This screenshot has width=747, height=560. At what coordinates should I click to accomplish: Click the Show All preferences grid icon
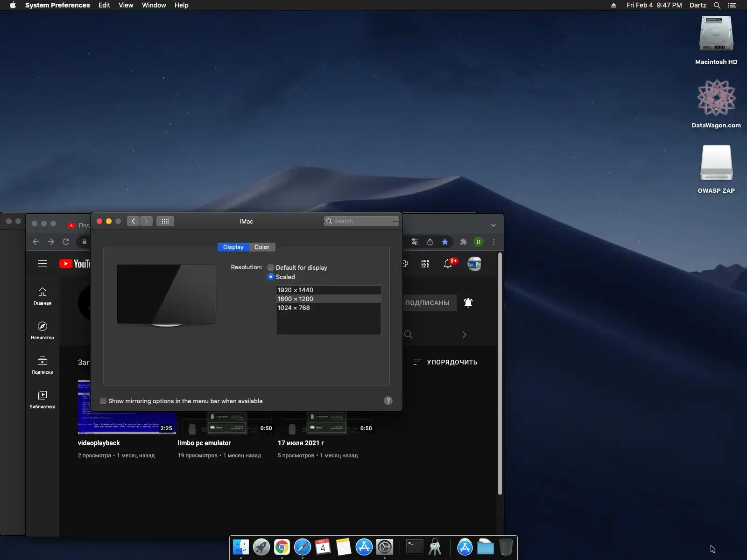165,221
